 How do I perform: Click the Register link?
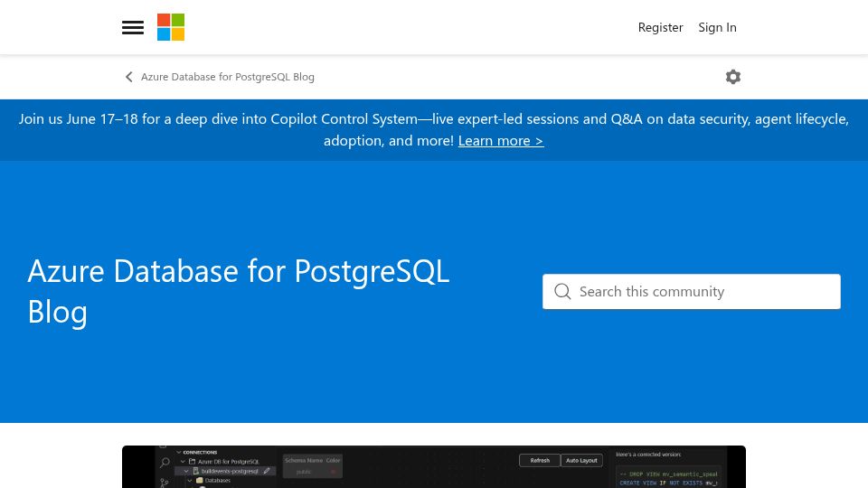(x=660, y=27)
